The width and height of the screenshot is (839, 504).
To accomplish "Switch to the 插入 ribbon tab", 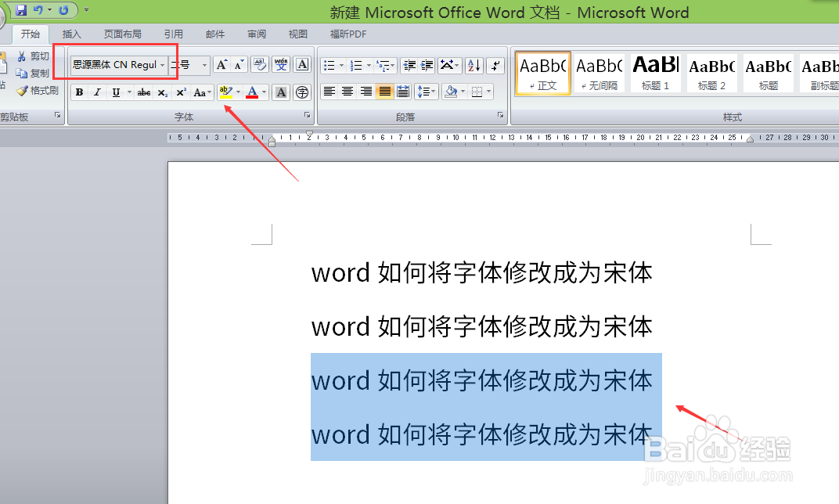I will point(71,34).
